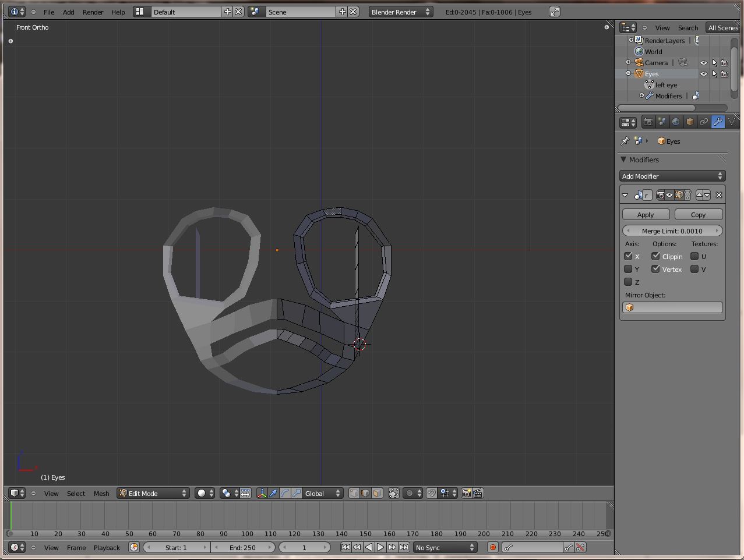Click the OpenGL render image camera icon

[466, 493]
